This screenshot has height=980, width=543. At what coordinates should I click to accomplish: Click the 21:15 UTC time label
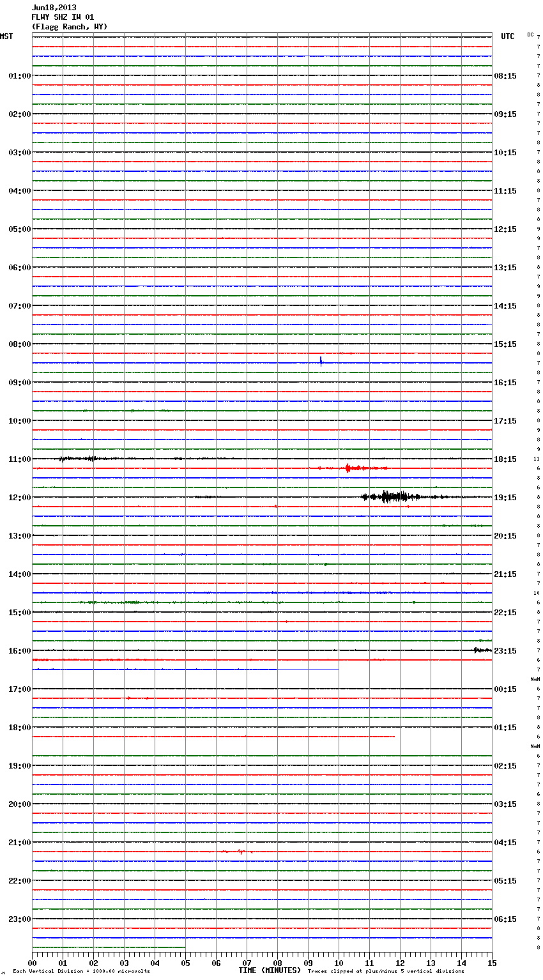(505, 574)
